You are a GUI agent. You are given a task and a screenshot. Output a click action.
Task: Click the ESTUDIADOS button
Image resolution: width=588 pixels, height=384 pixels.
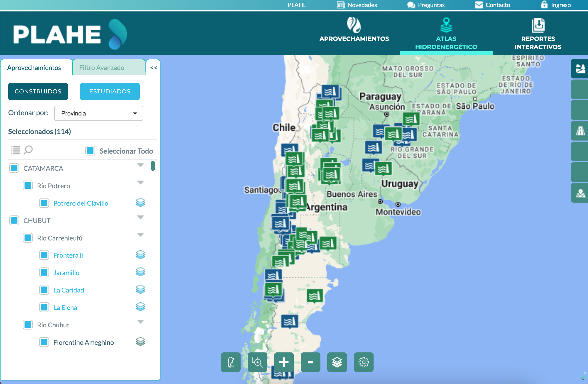click(x=110, y=92)
